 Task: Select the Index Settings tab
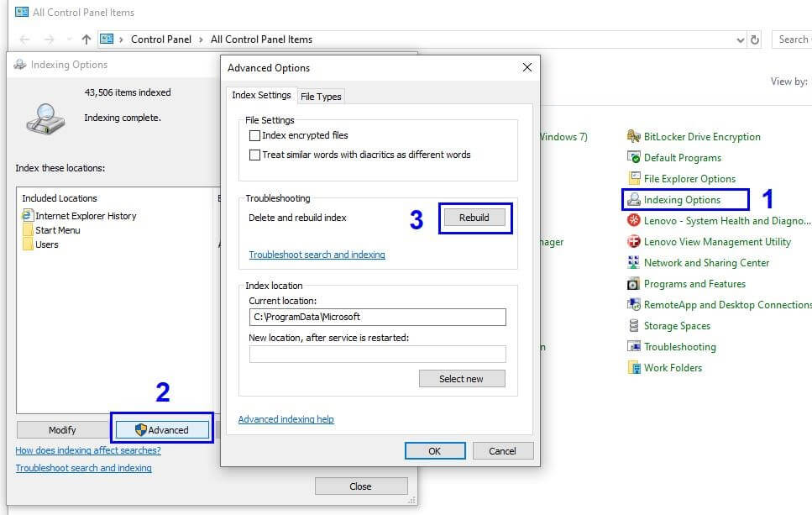pos(261,95)
